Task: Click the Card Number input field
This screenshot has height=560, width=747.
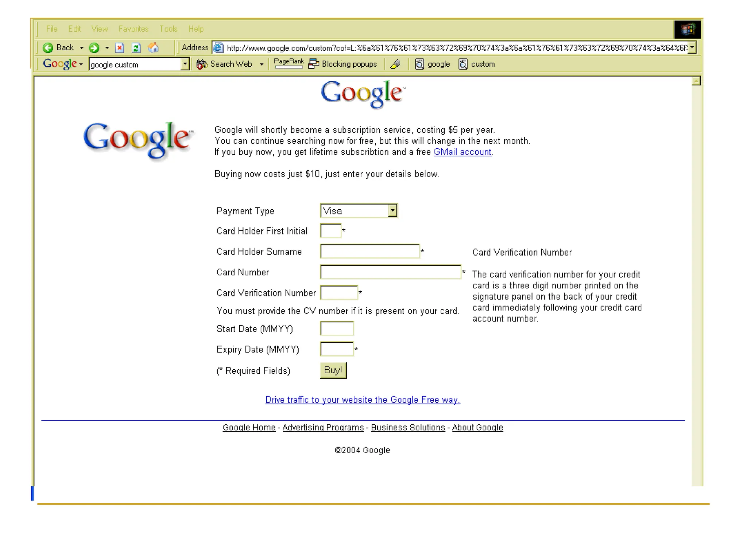Action: click(391, 272)
